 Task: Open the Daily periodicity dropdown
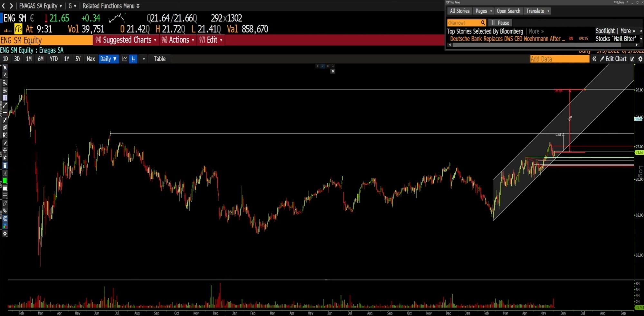click(x=108, y=59)
